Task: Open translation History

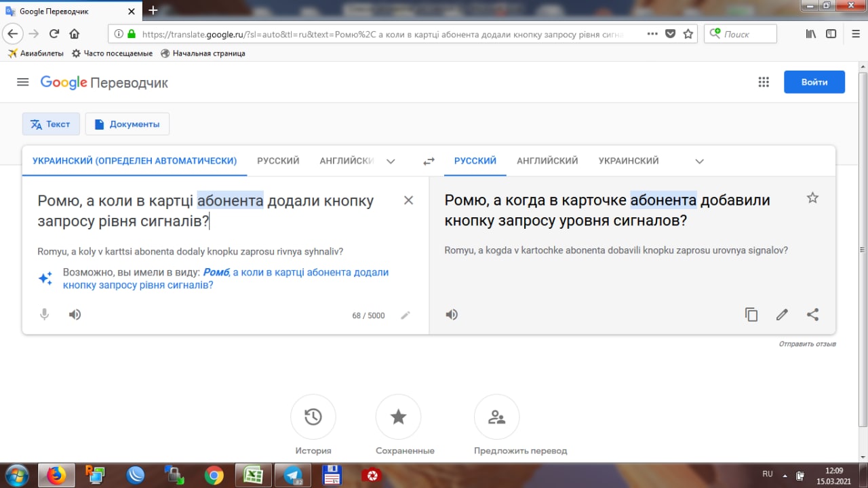Action: click(313, 417)
